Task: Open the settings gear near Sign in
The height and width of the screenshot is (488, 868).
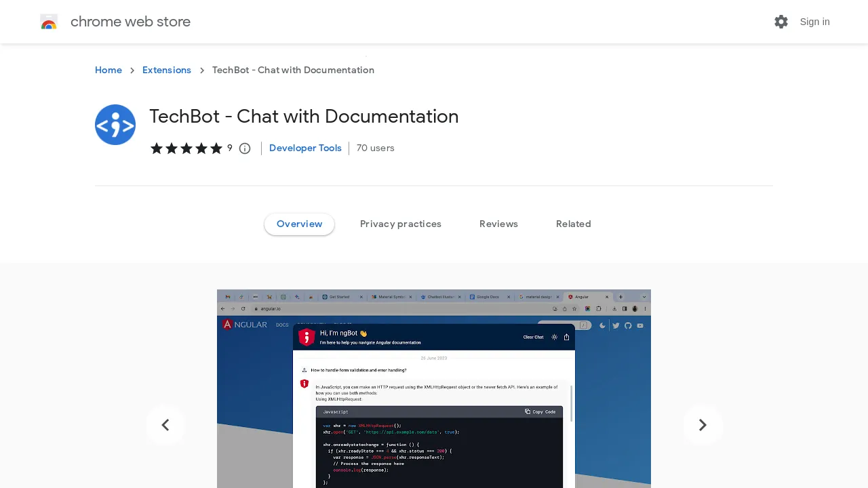Action: pyautogui.click(x=781, y=22)
